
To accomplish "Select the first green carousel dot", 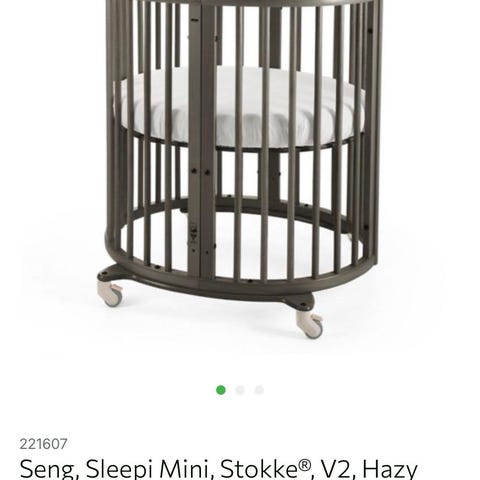I will 221,390.
